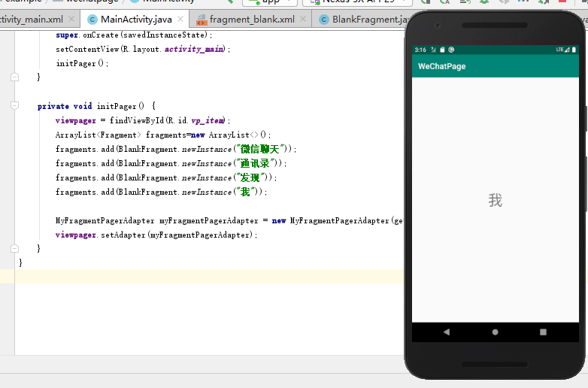Click the WeChatPage app bar title

441,66
